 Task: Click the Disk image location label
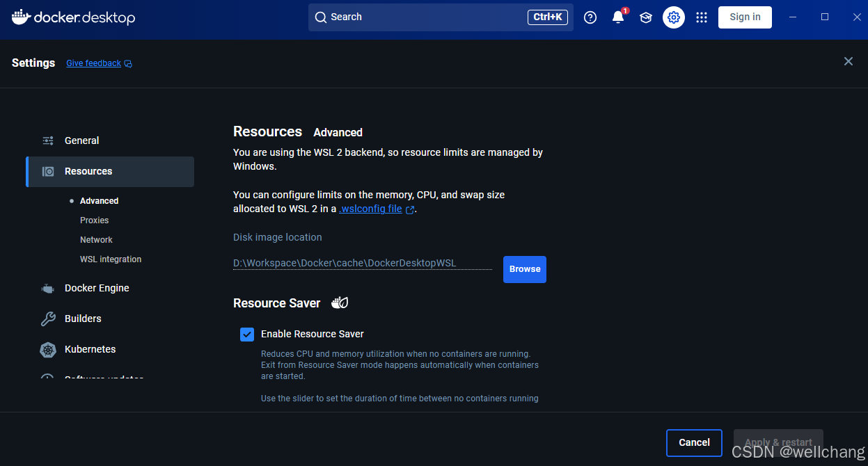[278, 237]
